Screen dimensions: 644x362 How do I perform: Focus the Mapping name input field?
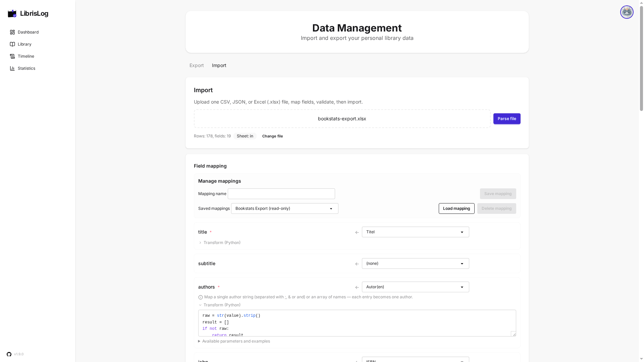(x=281, y=194)
